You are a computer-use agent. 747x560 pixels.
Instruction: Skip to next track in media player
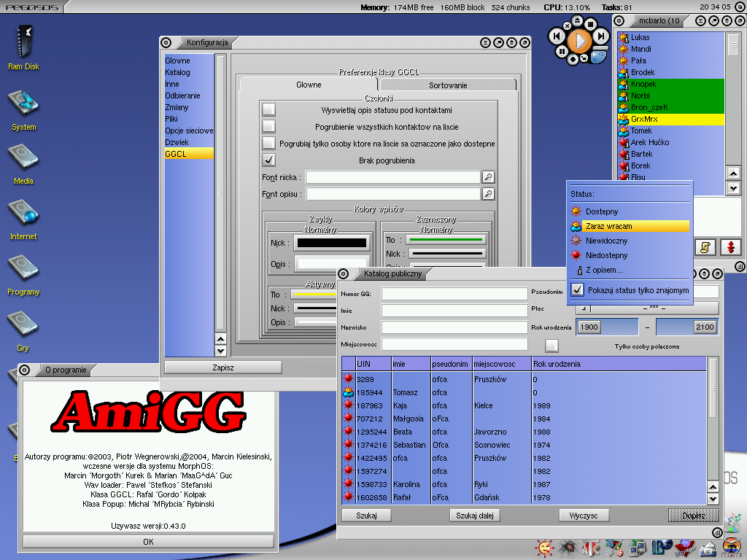(601, 36)
